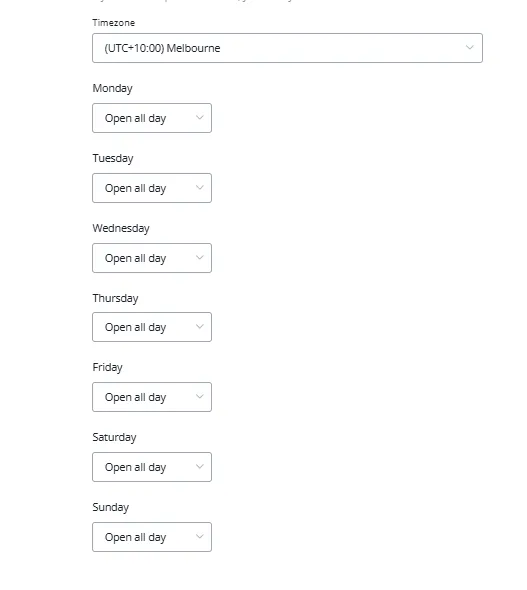Click the Timezone dropdown chevron arrow
This screenshot has width=527, height=590.
pyautogui.click(x=469, y=47)
